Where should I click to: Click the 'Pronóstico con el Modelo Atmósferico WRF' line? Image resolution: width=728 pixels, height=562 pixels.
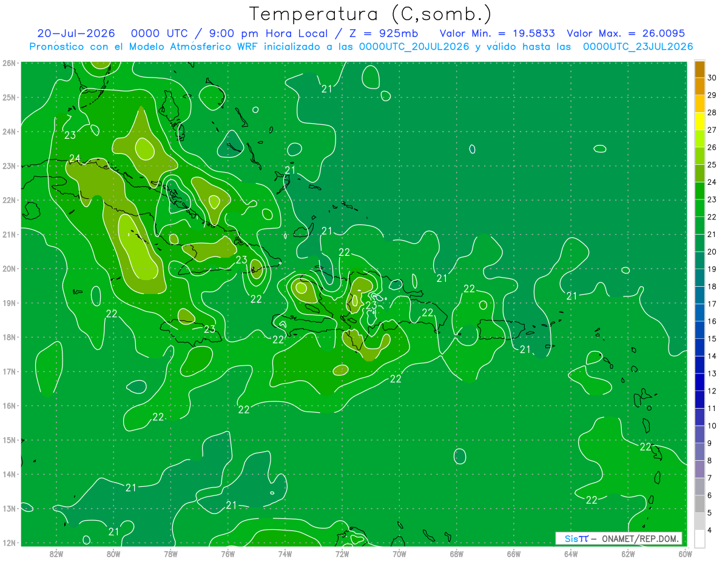(362, 47)
